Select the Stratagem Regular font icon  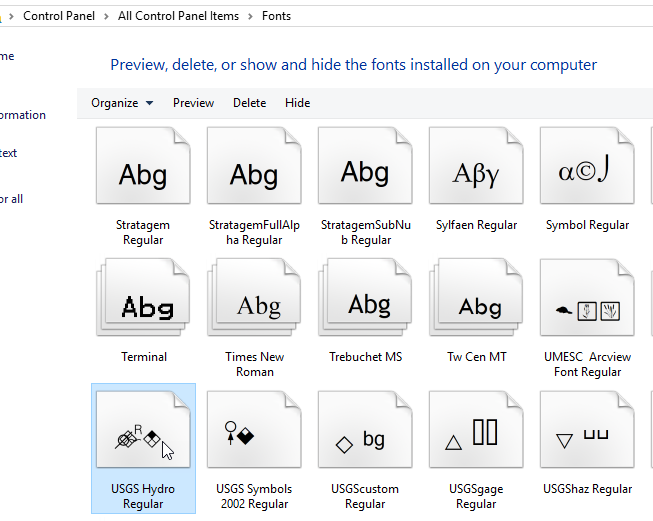(143, 165)
